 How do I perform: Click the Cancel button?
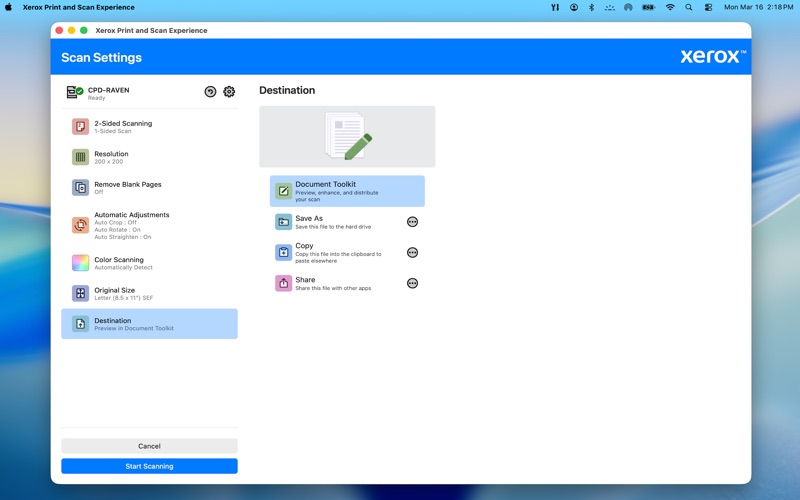pos(149,446)
